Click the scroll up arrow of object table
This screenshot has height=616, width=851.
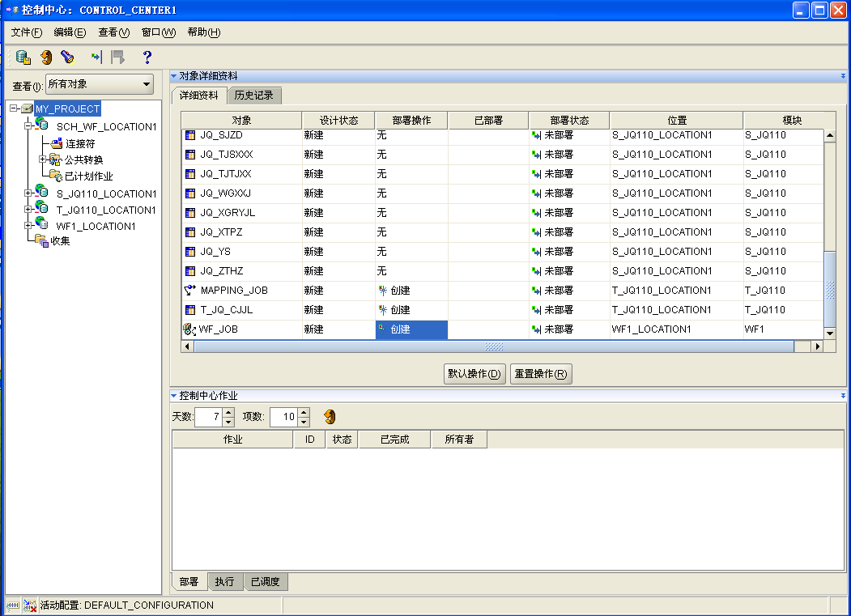click(830, 135)
